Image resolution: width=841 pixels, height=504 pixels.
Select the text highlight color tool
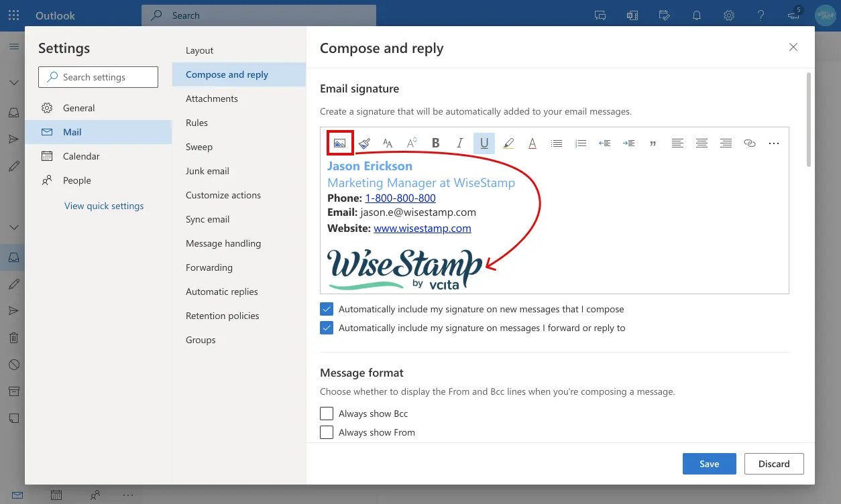508,142
